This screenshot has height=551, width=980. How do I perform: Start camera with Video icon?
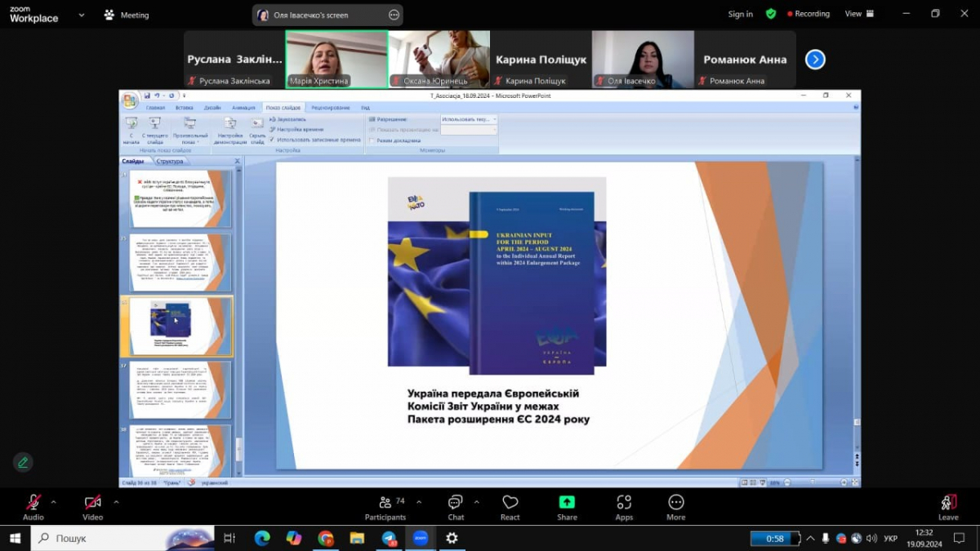pyautogui.click(x=92, y=503)
